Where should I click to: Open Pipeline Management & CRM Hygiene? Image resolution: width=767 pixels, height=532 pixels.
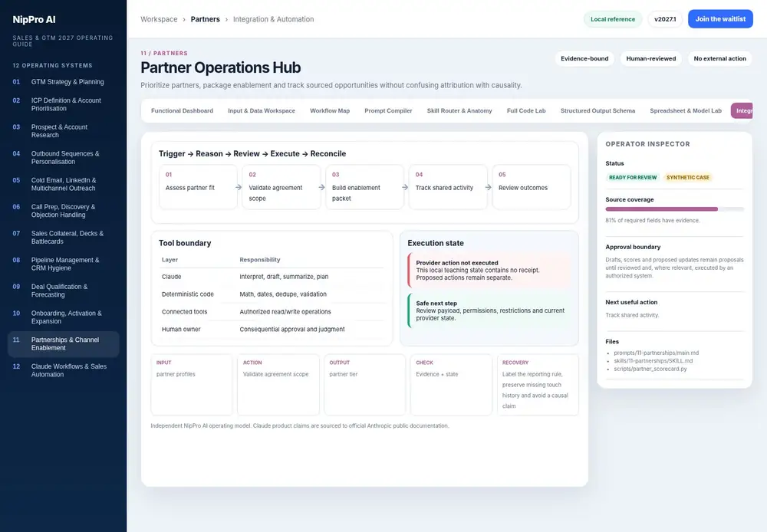coord(64,264)
